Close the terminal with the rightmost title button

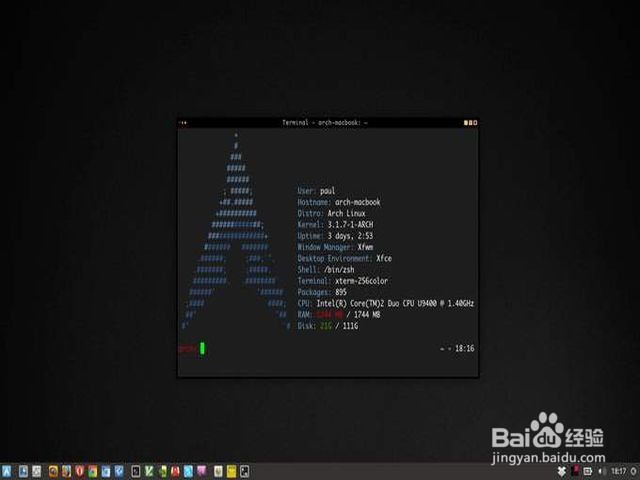coord(475,122)
